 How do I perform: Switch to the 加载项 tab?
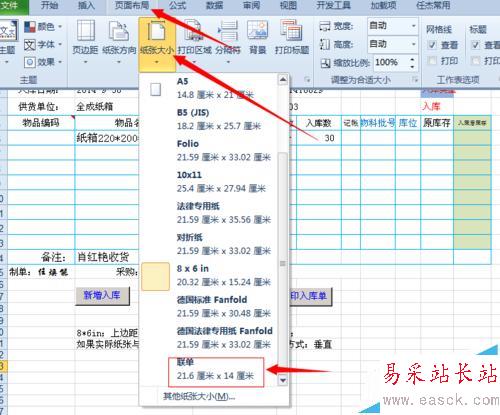[383, 6]
